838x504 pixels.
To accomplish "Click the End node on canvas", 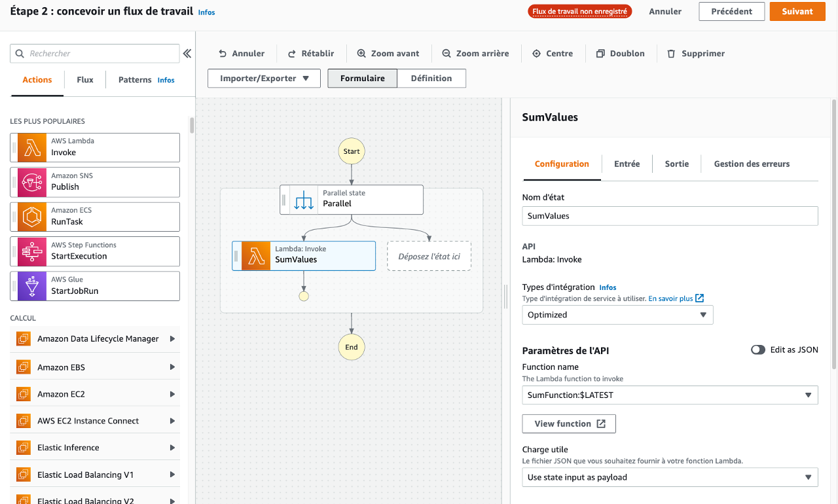I will [x=352, y=347].
